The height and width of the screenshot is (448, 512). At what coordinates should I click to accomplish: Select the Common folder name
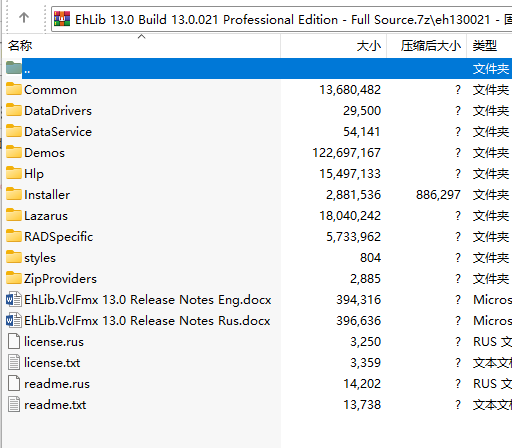[50, 90]
